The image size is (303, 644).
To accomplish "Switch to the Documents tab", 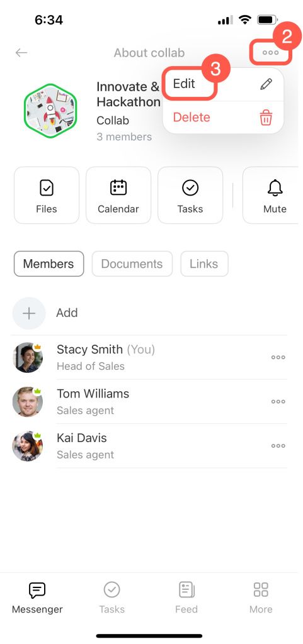I will click(x=132, y=264).
